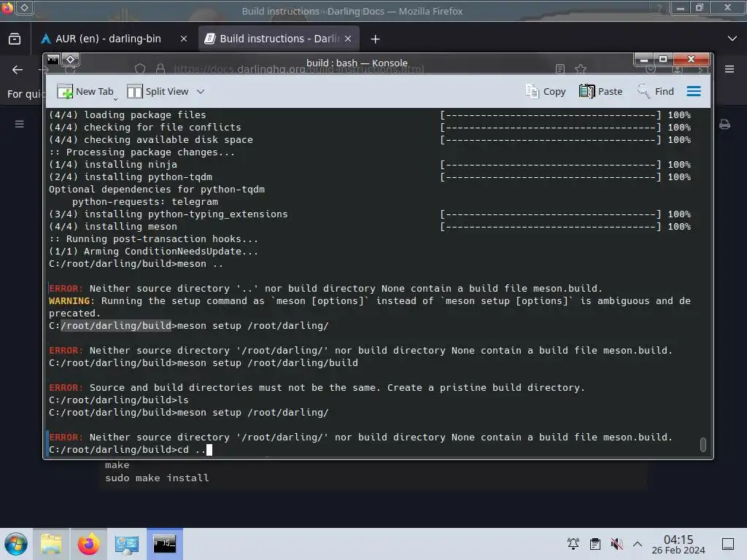
Task: Select the Konsole taskbar entry
Action: click(165, 544)
